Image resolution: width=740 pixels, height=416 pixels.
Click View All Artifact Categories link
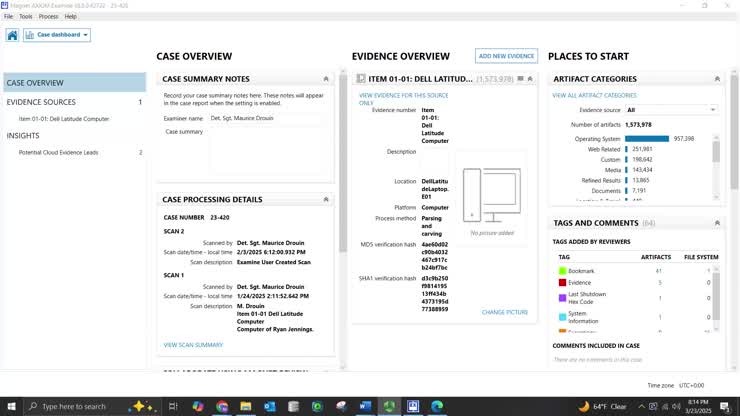594,95
